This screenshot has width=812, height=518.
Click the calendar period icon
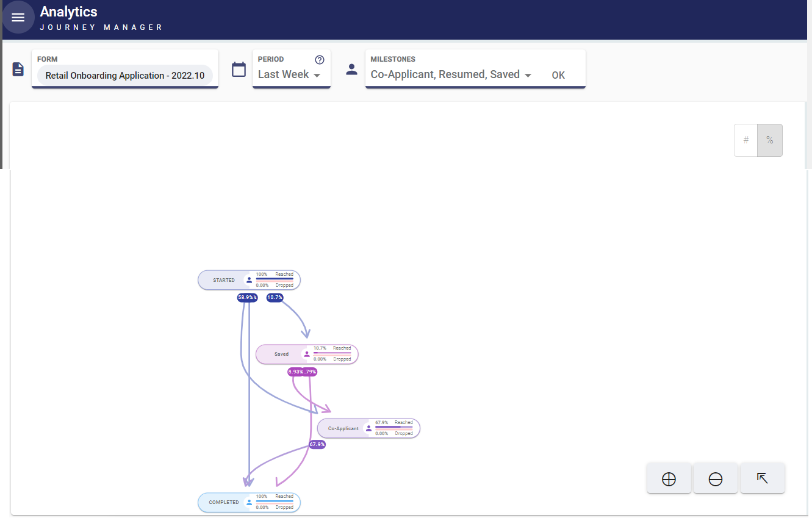(239, 69)
